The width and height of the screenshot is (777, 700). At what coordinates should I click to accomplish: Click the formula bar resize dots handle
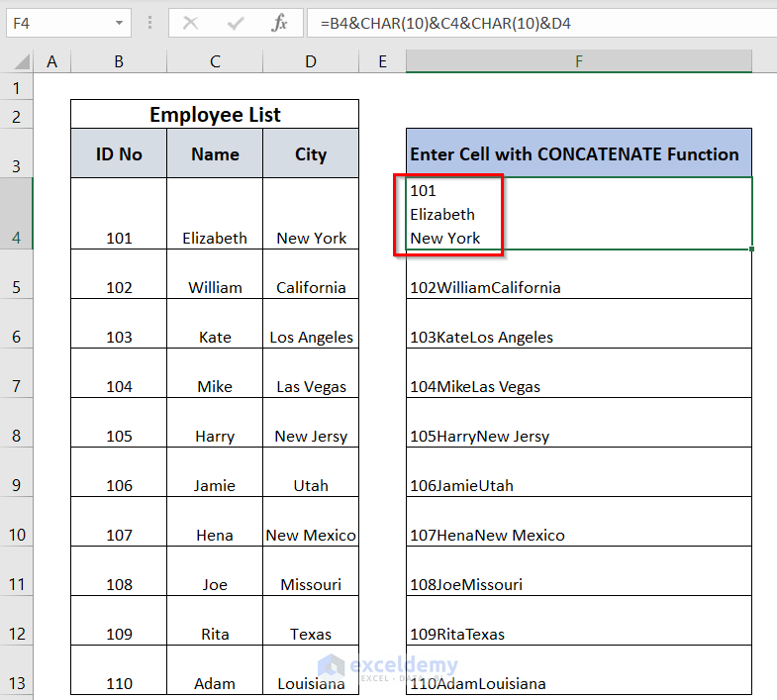coord(149,23)
